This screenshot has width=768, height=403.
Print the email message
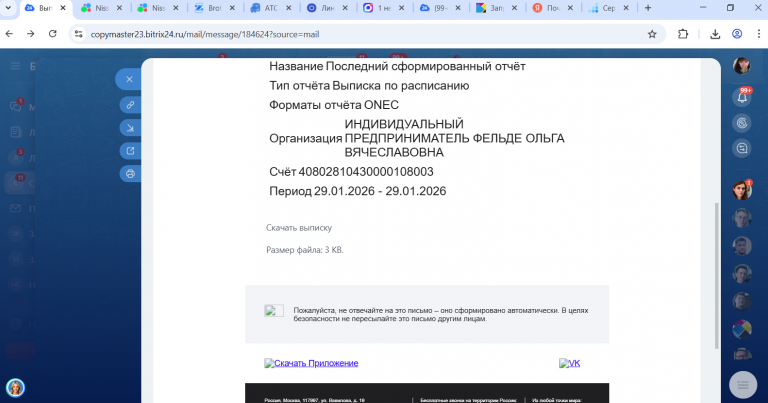click(130, 174)
